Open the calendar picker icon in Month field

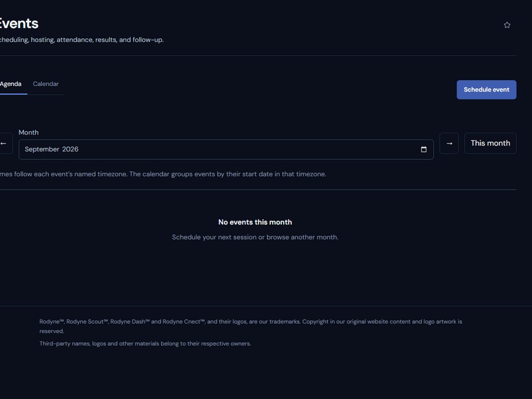(x=423, y=149)
